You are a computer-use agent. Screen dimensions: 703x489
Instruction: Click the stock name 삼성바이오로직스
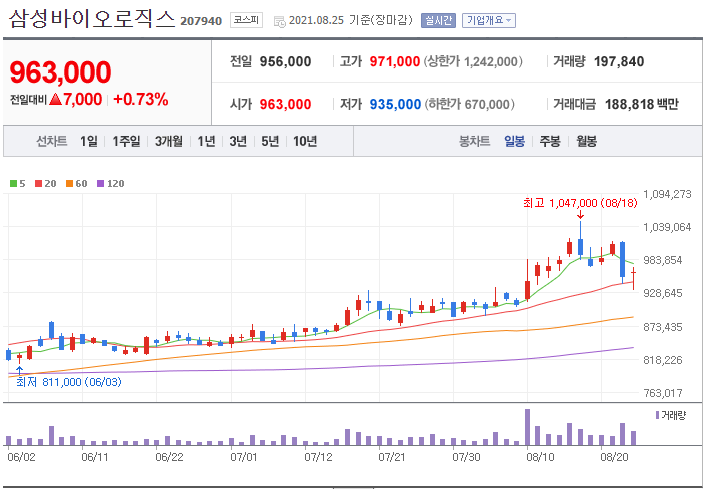pos(91,19)
